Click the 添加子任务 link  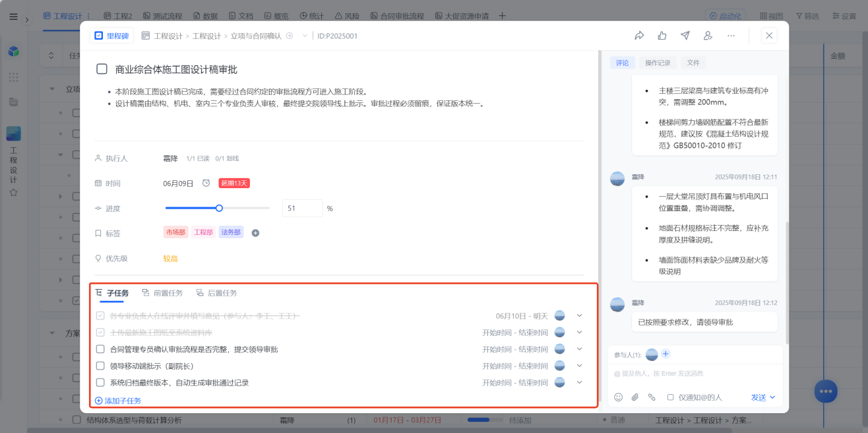point(118,401)
